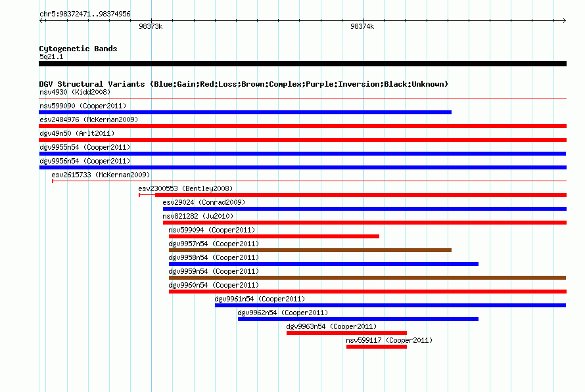Viewport: 585px width, 392px height.
Task: Open dgv9958n54 (Cooper2011) label
Action: [214, 257]
